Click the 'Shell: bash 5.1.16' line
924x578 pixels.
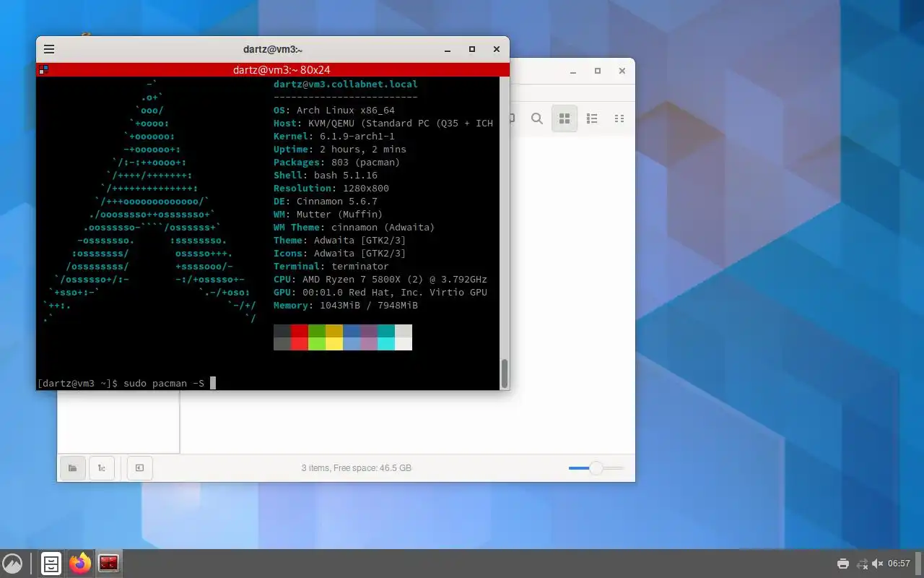point(326,175)
